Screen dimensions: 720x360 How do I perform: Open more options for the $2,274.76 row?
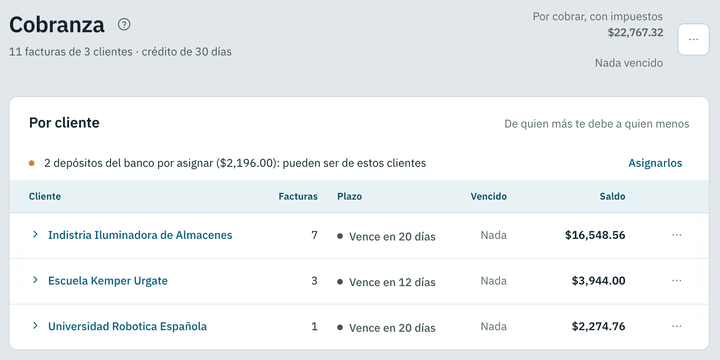click(x=676, y=326)
